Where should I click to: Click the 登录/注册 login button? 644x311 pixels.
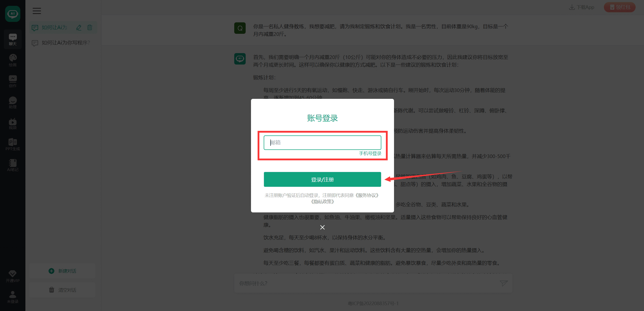[322, 179]
